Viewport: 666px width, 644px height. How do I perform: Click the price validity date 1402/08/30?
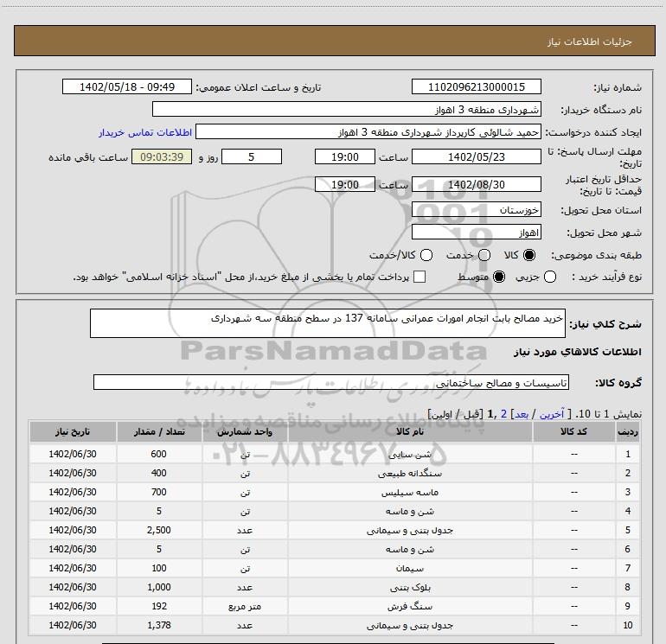pyautogui.click(x=476, y=184)
